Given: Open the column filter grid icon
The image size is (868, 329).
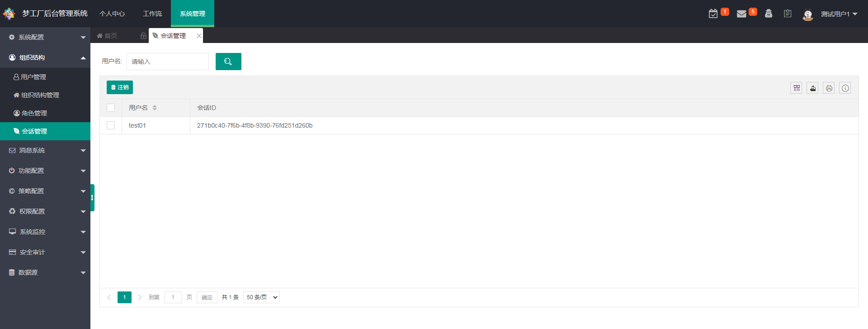Looking at the screenshot, I should (x=797, y=88).
